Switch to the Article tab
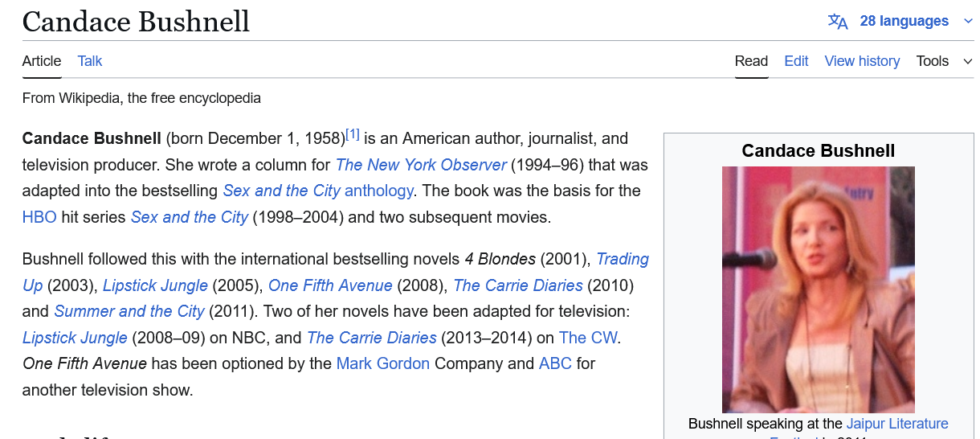Screen dimensions: 980x439 (x=42, y=61)
